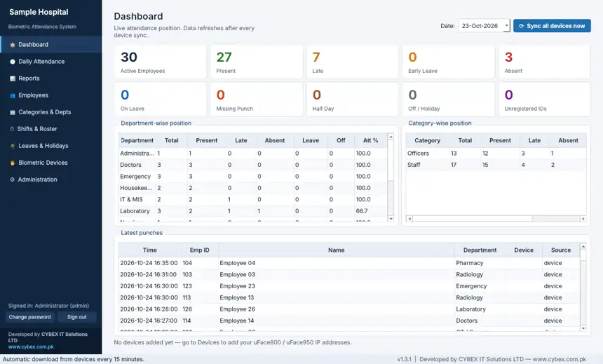Select the Employee 26 punch row
Screen dimensions: 603x364
348,309
